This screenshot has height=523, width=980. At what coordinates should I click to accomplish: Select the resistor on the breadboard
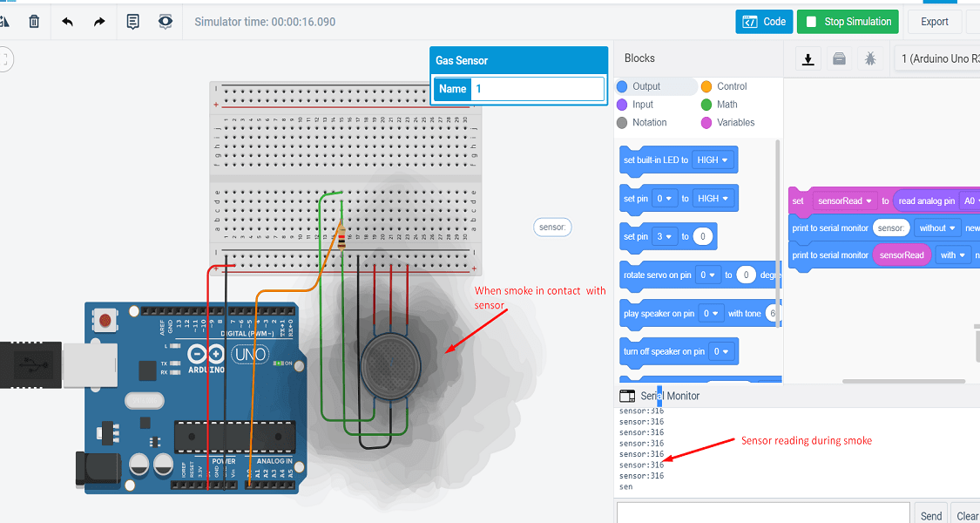[x=341, y=236]
